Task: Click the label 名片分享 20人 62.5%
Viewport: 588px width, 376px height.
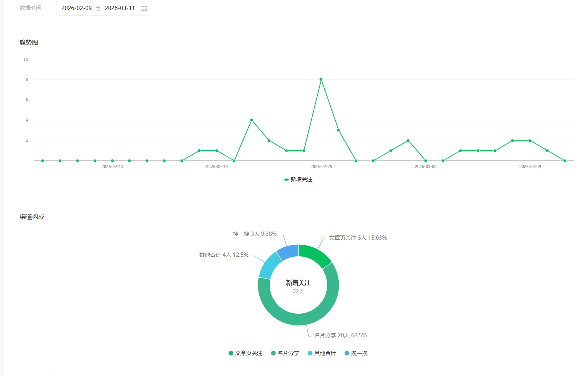Action: (x=340, y=335)
